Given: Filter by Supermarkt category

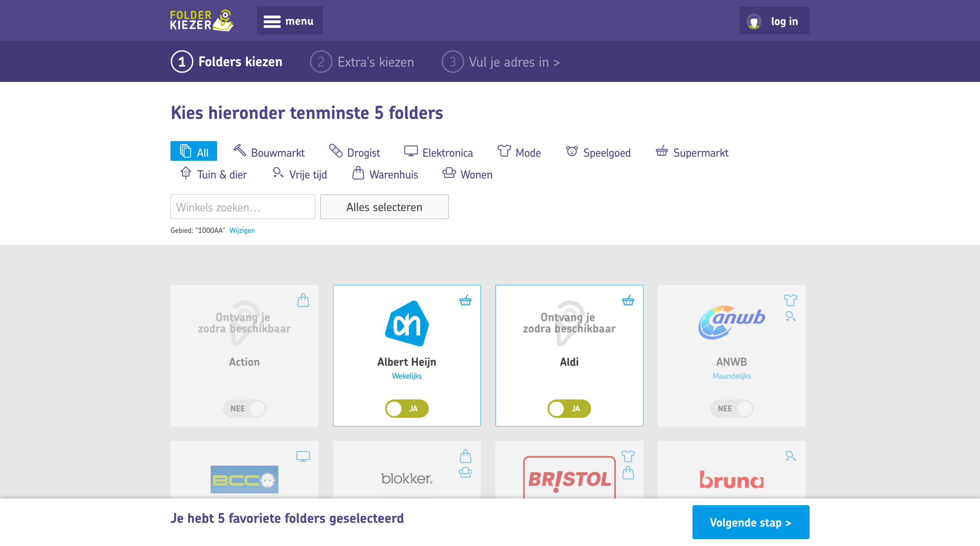Looking at the screenshot, I should (x=692, y=152).
